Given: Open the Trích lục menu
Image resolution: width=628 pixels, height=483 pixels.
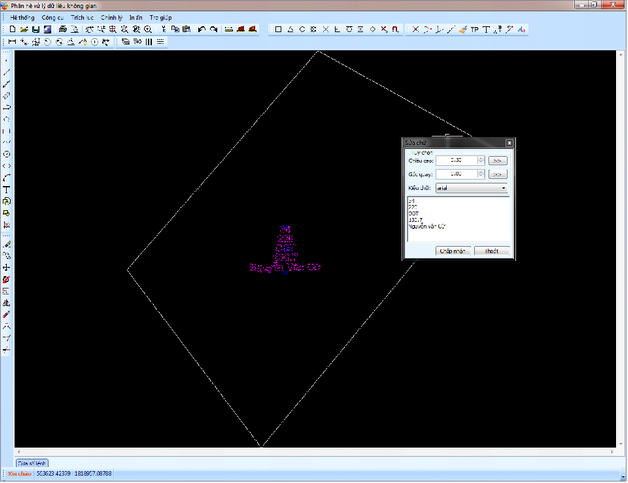Looking at the screenshot, I should point(82,18).
